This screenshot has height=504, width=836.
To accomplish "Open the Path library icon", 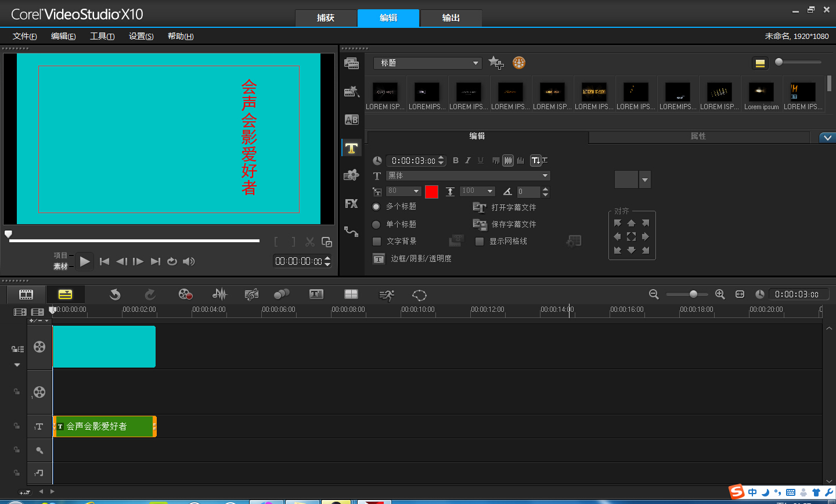I will coord(351,231).
